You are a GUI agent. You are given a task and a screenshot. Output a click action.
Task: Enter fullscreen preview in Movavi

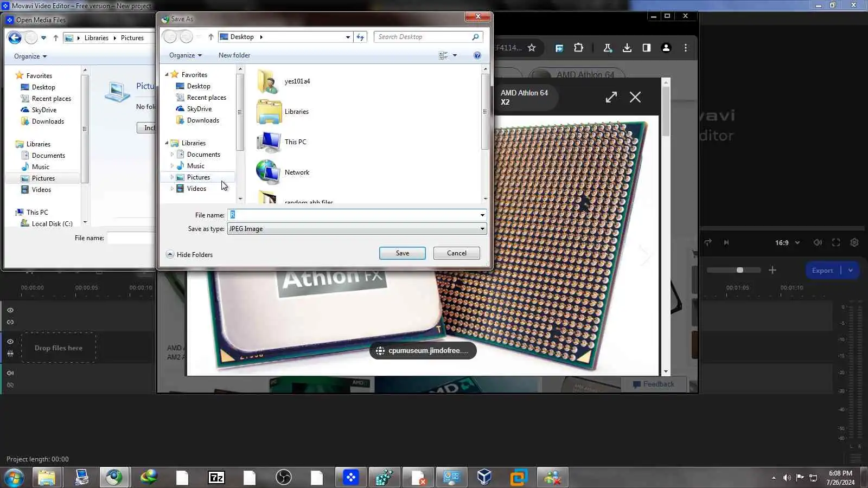(836, 242)
